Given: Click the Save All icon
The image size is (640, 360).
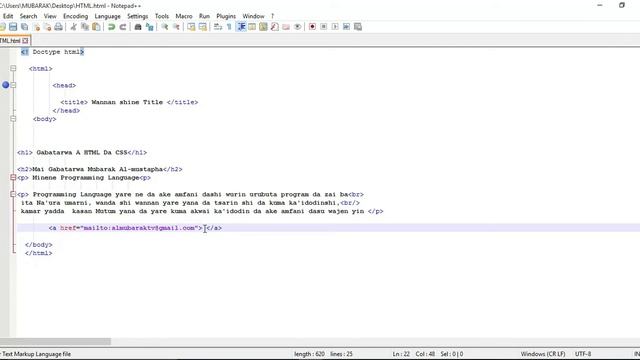Looking at the screenshot, I should coord(24,27).
